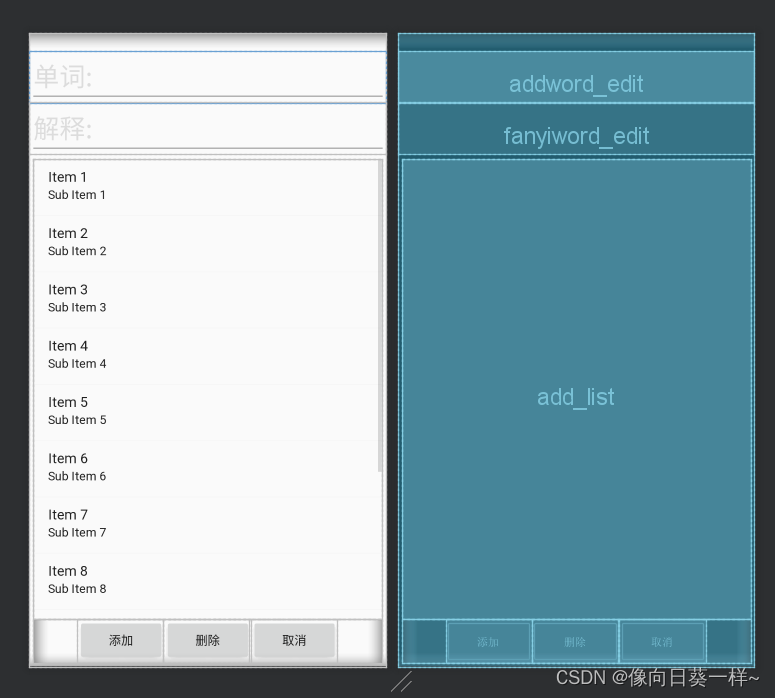Select the add_list component in blueprint
775x698 pixels.
coord(576,397)
